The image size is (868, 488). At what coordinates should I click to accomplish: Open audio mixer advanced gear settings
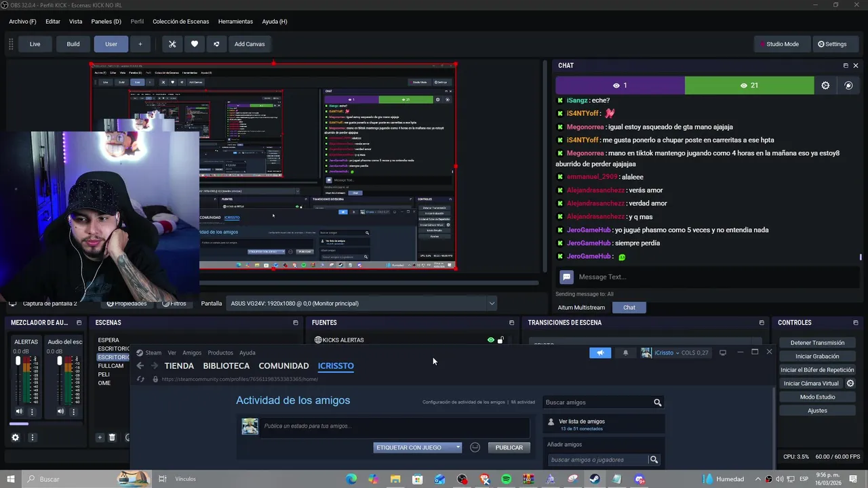click(16, 438)
